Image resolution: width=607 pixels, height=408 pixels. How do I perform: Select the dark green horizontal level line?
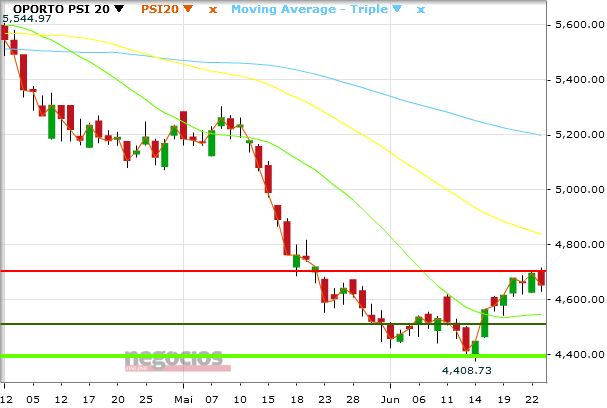[273, 324]
